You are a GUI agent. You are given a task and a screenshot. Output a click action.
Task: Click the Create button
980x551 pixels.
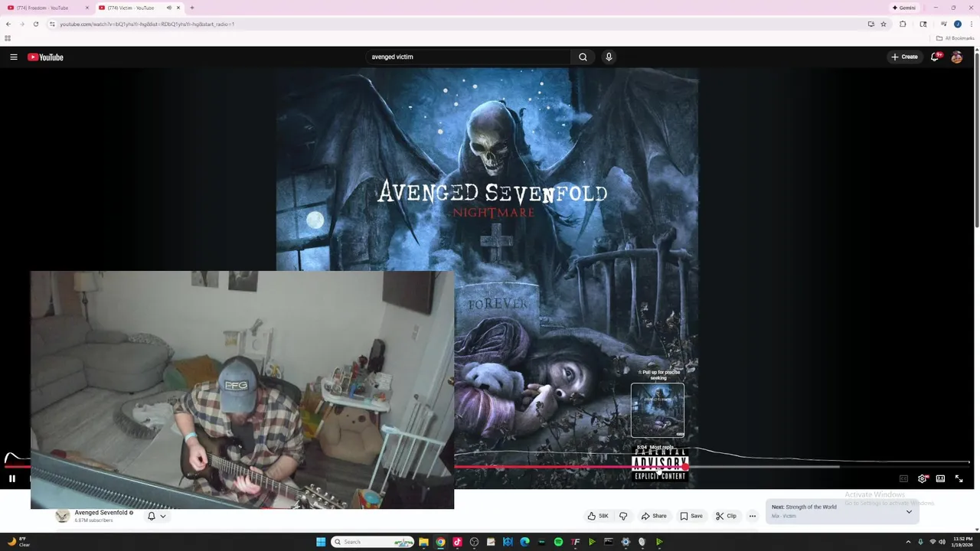(904, 57)
